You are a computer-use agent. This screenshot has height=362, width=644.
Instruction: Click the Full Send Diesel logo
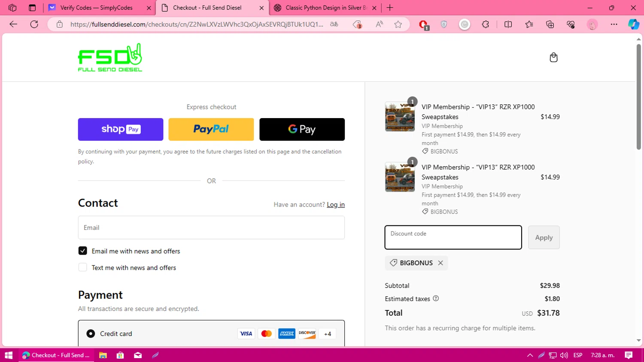pos(110,58)
